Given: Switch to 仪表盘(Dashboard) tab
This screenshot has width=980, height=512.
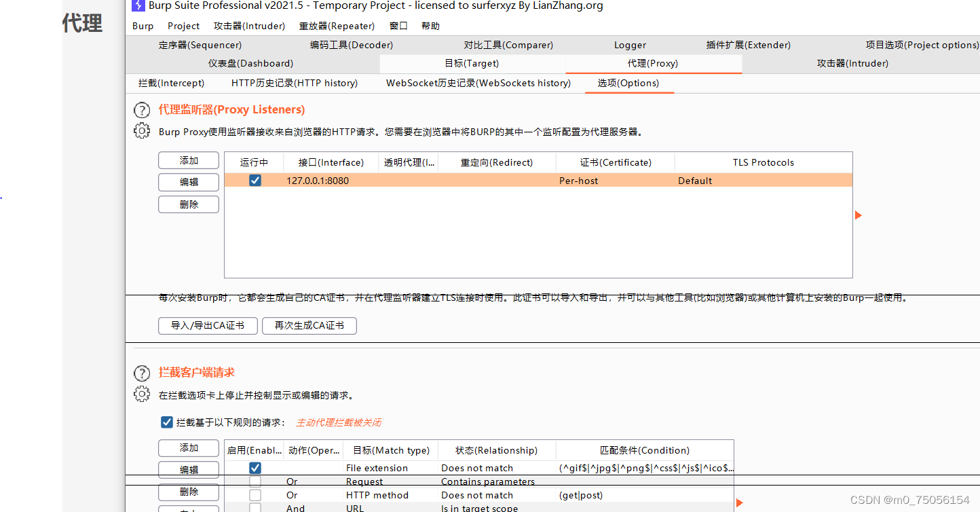Looking at the screenshot, I should 251,63.
